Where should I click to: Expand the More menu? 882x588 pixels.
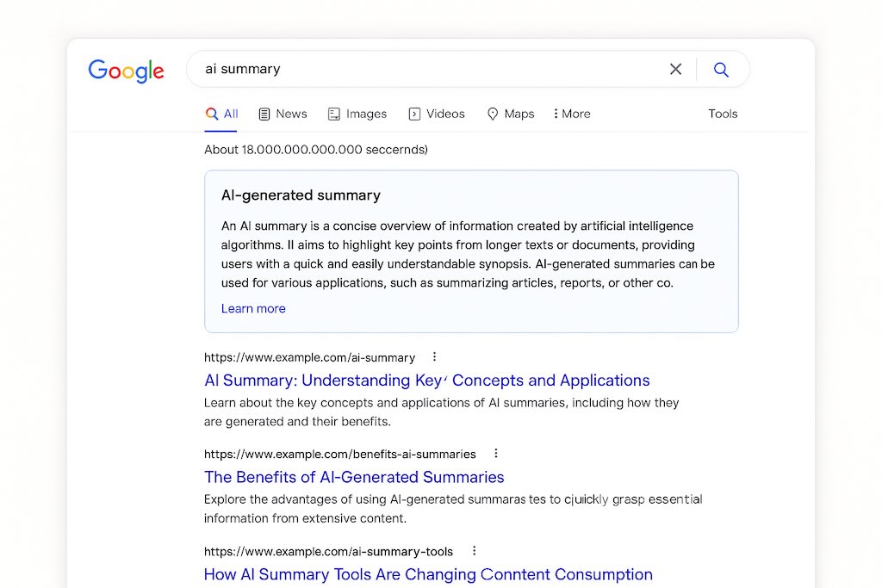(x=572, y=115)
